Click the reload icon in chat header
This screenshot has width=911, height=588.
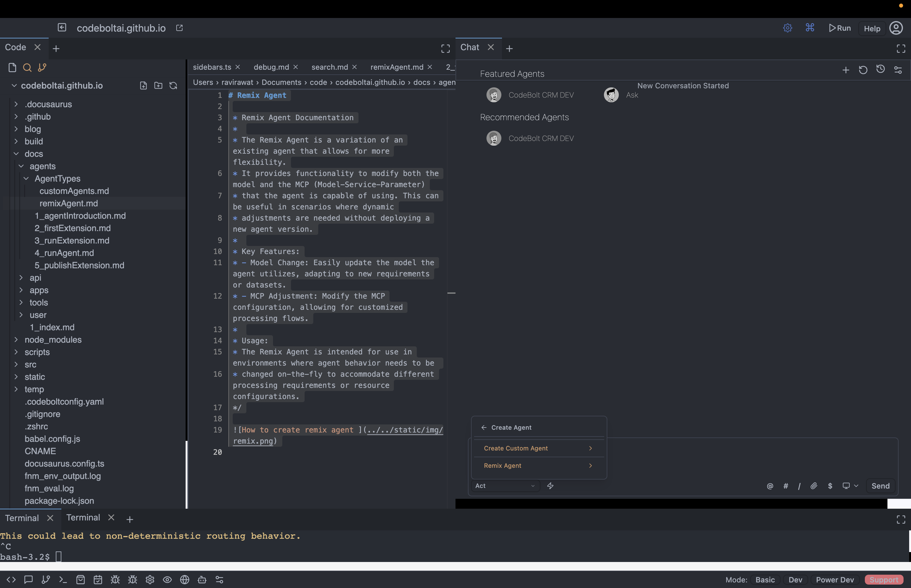point(863,70)
